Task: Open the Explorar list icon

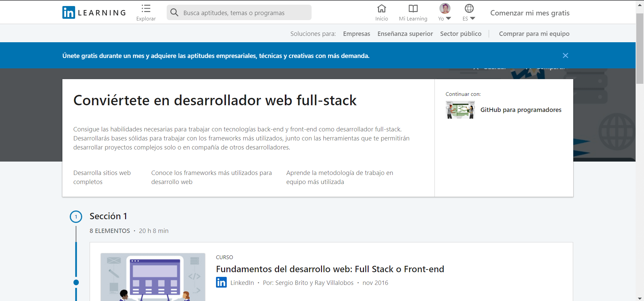Action: pos(146,8)
